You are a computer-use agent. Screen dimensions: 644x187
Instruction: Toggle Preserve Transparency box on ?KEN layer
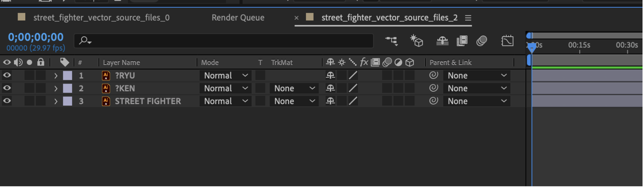coord(260,88)
